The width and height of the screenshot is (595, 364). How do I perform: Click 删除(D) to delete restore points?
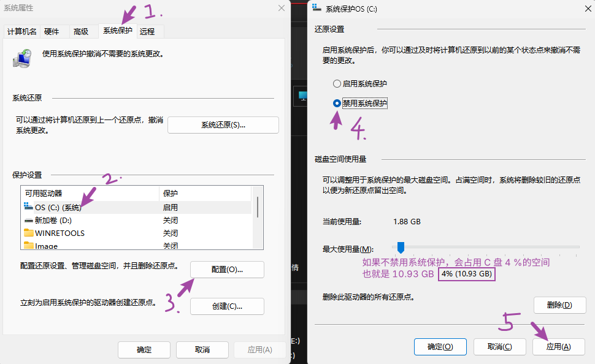[x=559, y=305]
